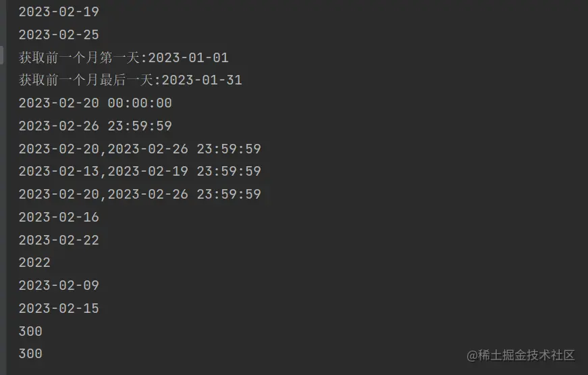This screenshot has width=588, height=375.
Task: Click the 2023-02-15 output line
Action: (59, 309)
